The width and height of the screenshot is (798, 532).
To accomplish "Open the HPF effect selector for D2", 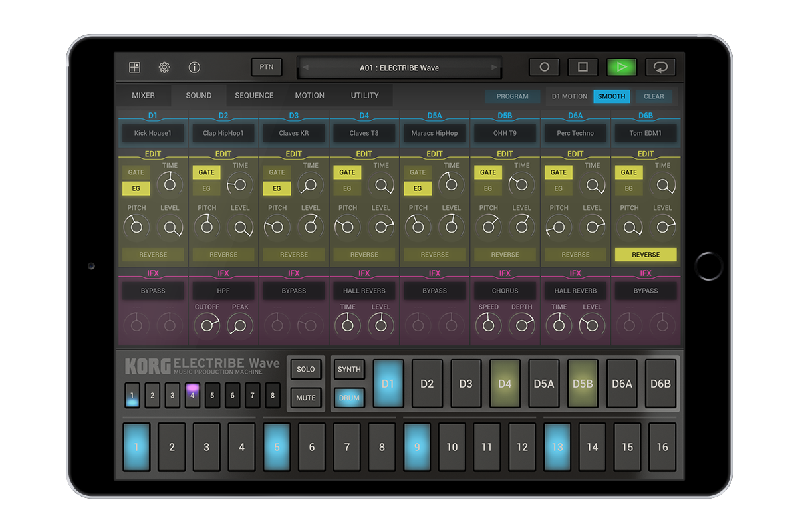I will click(x=223, y=291).
